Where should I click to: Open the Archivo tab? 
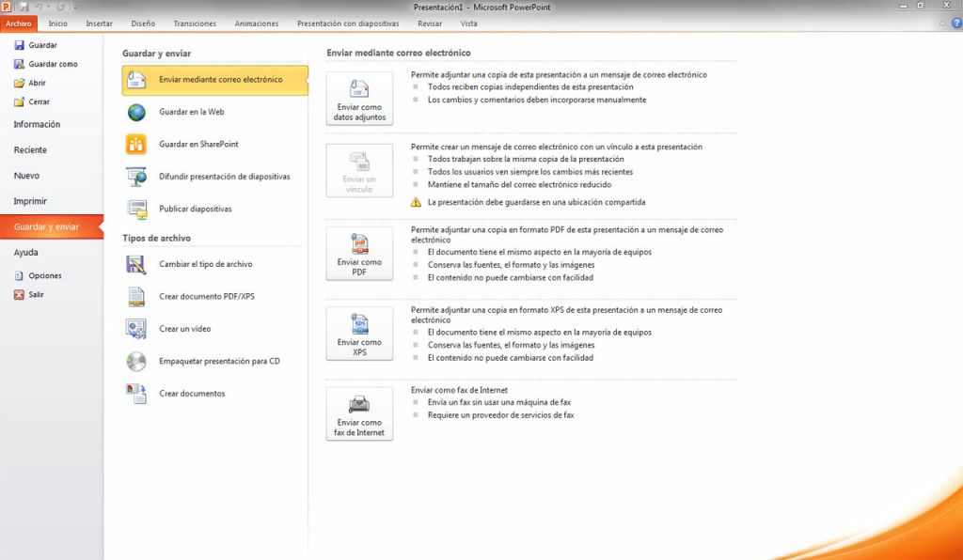19,23
